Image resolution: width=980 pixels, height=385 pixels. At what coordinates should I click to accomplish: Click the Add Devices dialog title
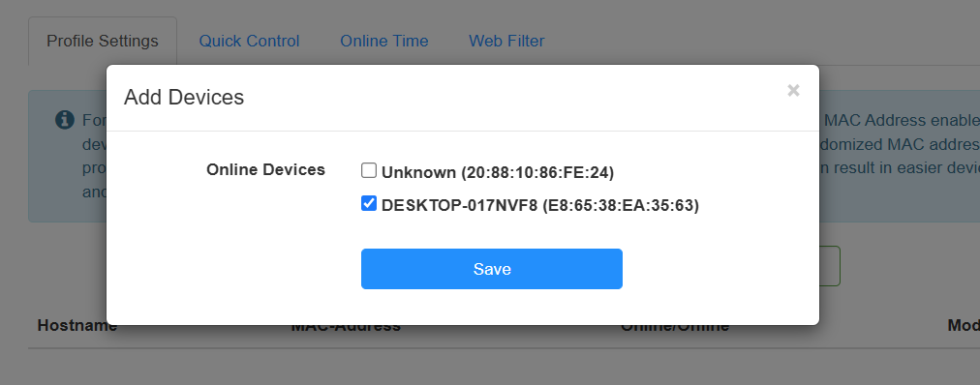(184, 98)
